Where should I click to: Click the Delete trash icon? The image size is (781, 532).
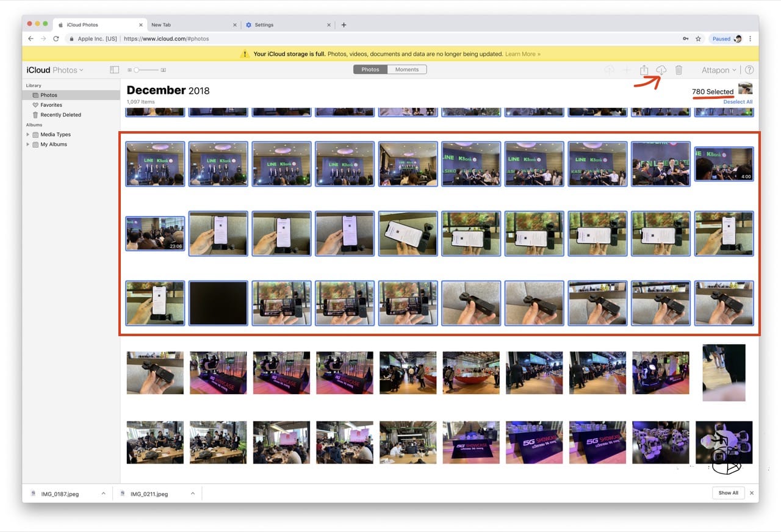tap(679, 70)
